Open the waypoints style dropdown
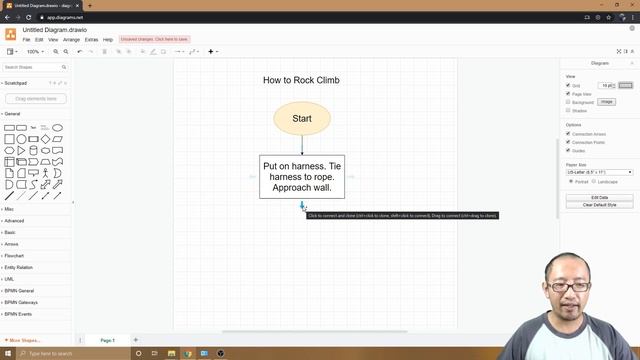The image size is (640, 360). coord(194,52)
